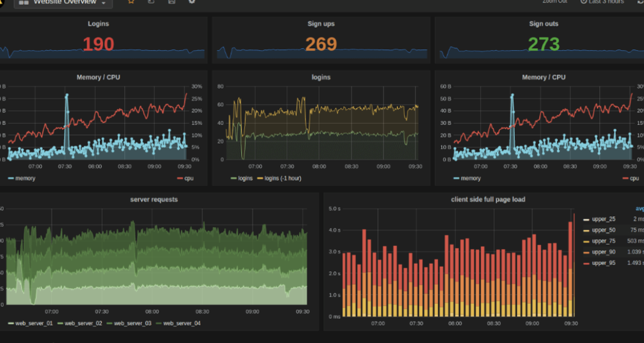Toggle the logins legend series
Viewport: 644px width, 343px height.
coord(245,179)
